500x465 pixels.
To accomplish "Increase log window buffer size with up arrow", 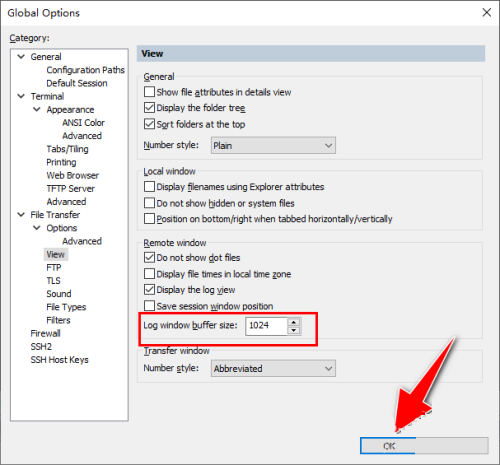I will pos(294,322).
